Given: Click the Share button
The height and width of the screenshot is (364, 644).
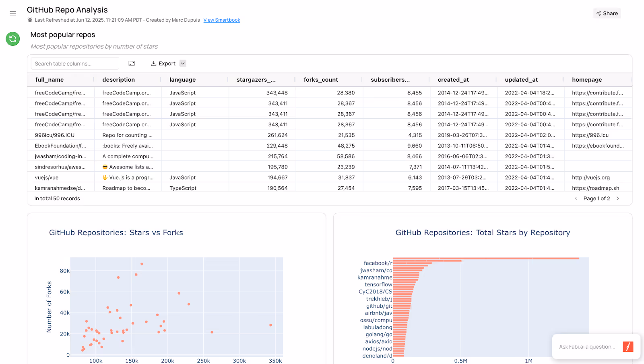Looking at the screenshot, I should (607, 13).
